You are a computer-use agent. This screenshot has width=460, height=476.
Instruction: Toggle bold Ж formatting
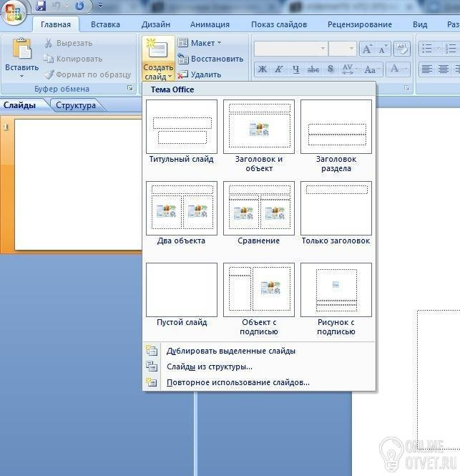(x=263, y=69)
